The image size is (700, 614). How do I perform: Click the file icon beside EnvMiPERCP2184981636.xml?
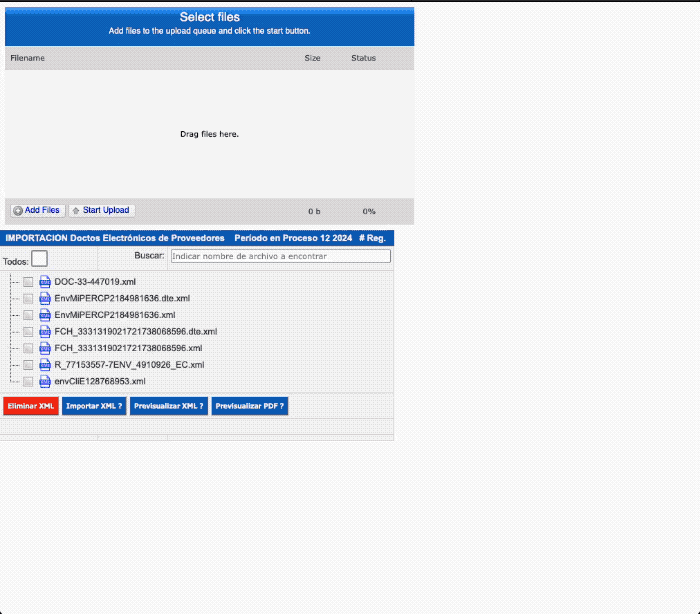coord(45,315)
